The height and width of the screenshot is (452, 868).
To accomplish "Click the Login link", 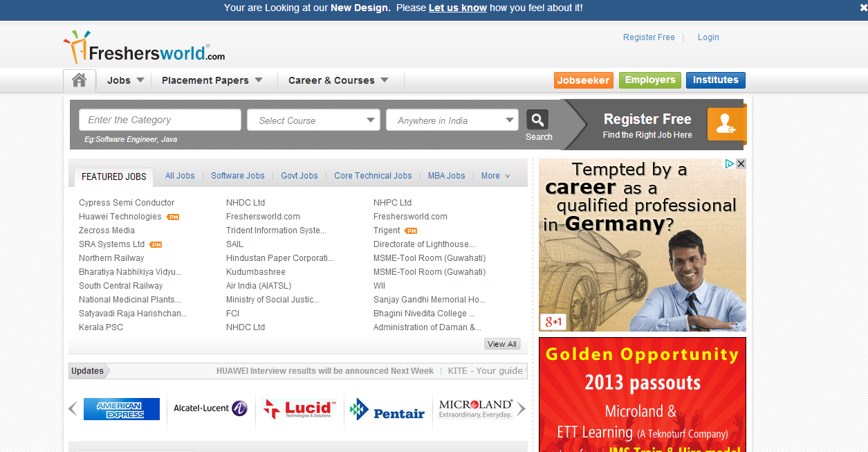I will (708, 37).
